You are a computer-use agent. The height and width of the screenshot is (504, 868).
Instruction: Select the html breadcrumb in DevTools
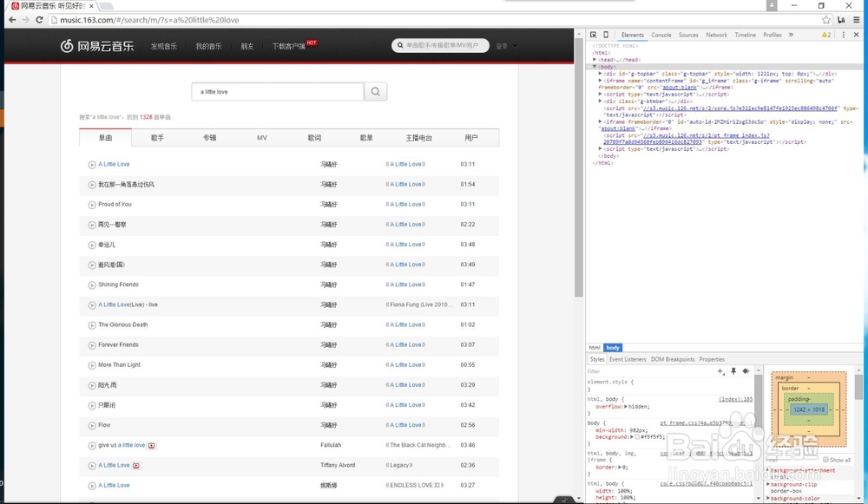pos(595,348)
